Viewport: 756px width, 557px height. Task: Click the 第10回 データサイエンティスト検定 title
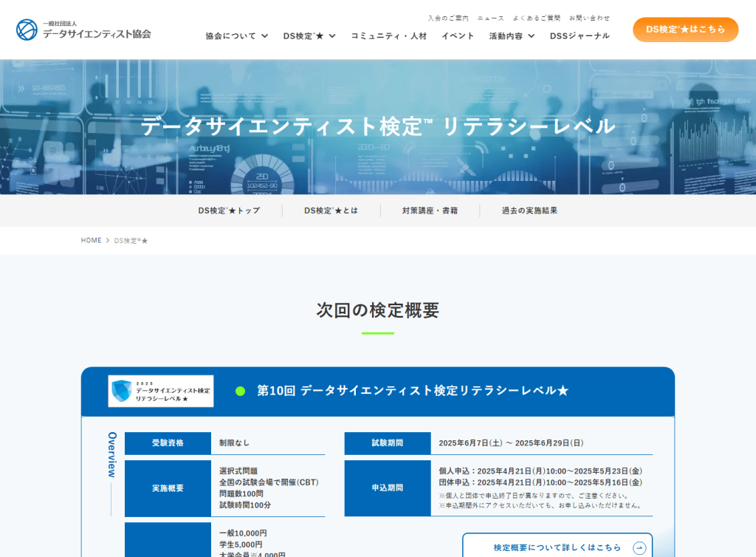(x=413, y=391)
